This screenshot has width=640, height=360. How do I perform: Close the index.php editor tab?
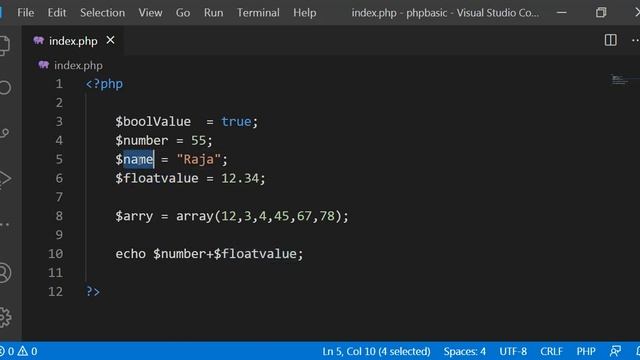coord(110,40)
